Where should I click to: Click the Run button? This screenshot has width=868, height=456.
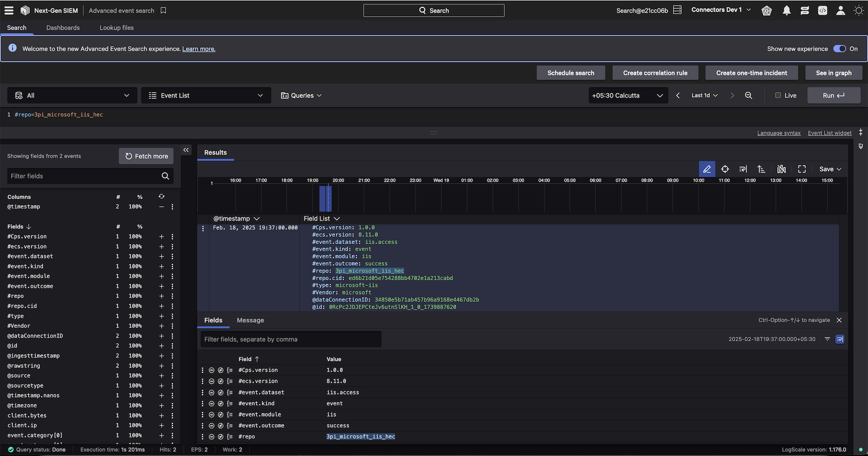point(833,95)
